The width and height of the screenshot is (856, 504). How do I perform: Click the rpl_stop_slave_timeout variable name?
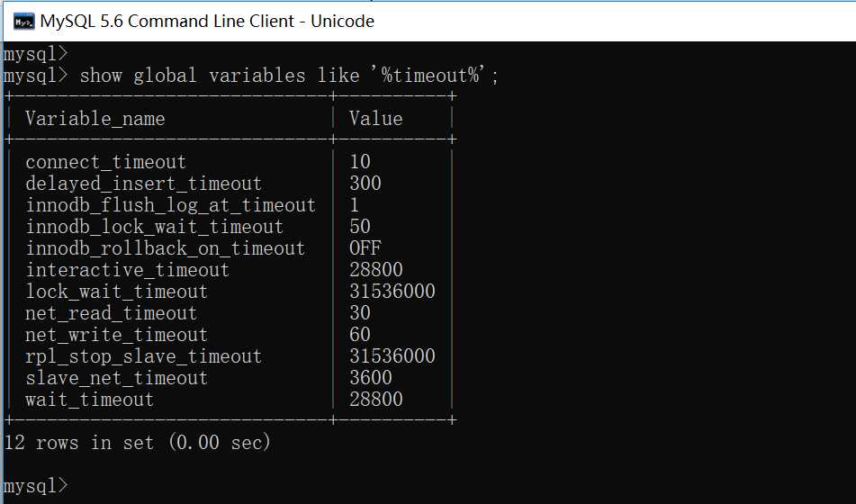[x=144, y=356]
